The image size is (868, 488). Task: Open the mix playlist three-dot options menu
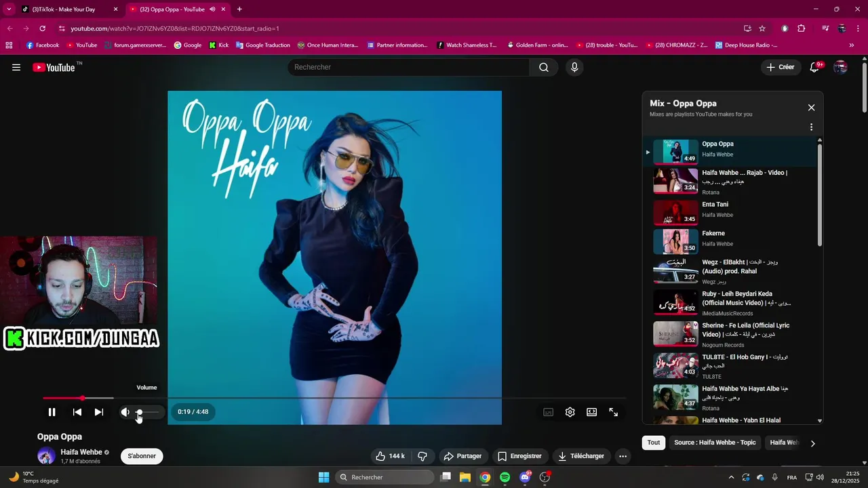point(811,127)
